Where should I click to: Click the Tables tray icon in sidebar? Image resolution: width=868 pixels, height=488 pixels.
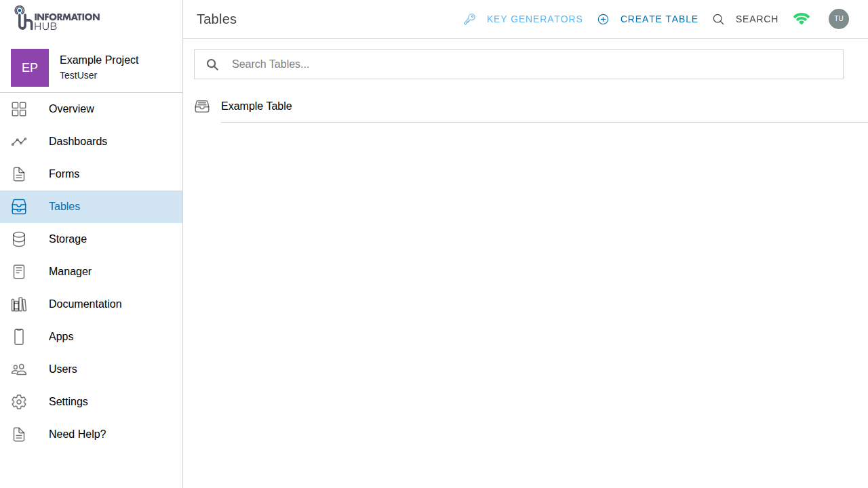coord(19,207)
